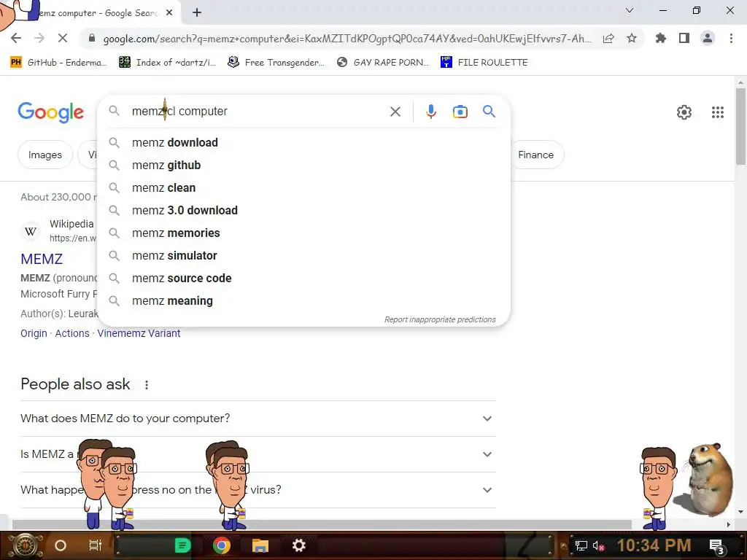Viewport: 747px width, 560px height.
Task: Select suggestion memz github
Action: click(x=303, y=166)
